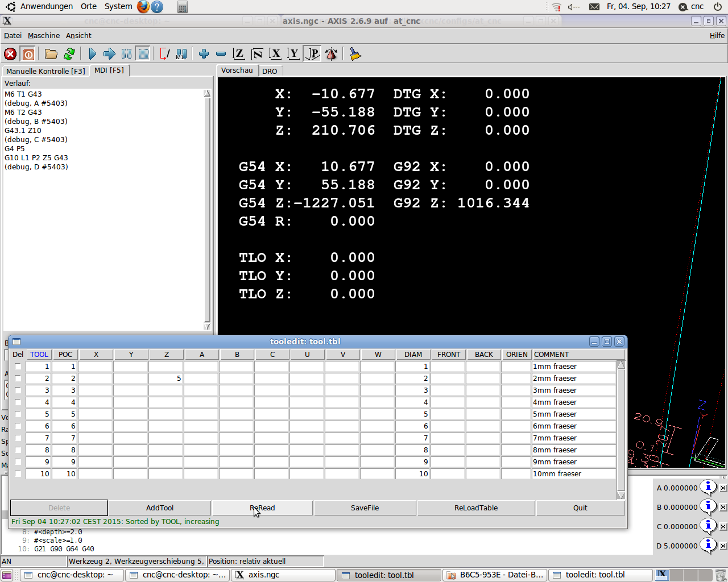Stop program execution in toolbar
The image size is (728, 582).
tap(143, 54)
